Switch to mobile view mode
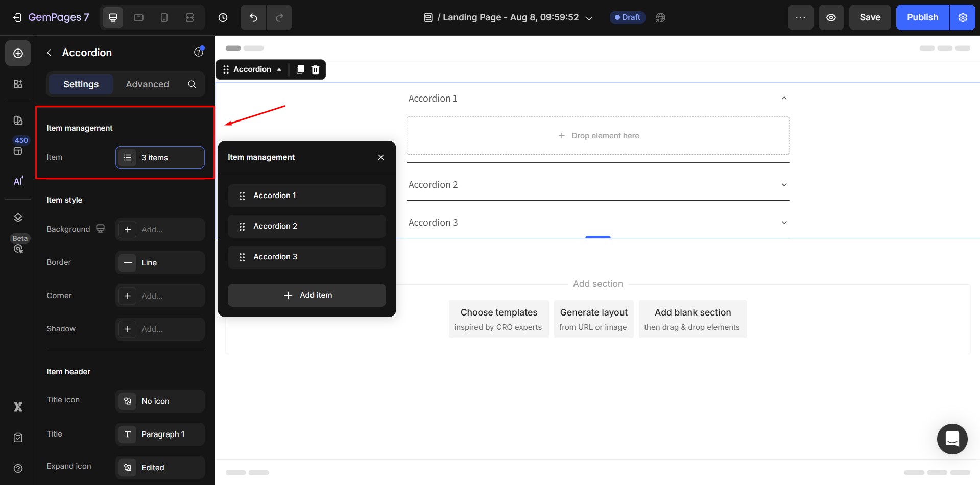Viewport: 980px width, 485px height. pos(164,17)
